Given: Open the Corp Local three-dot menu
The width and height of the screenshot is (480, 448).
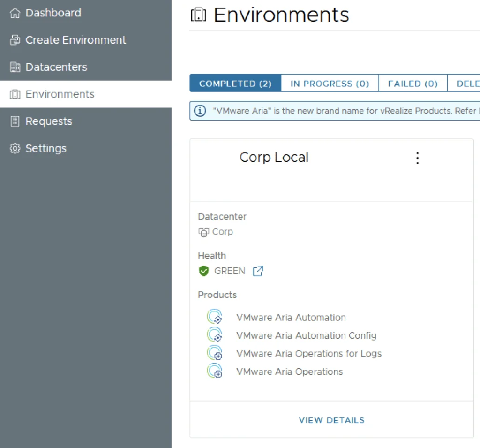Looking at the screenshot, I should click(x=417, y=158).
